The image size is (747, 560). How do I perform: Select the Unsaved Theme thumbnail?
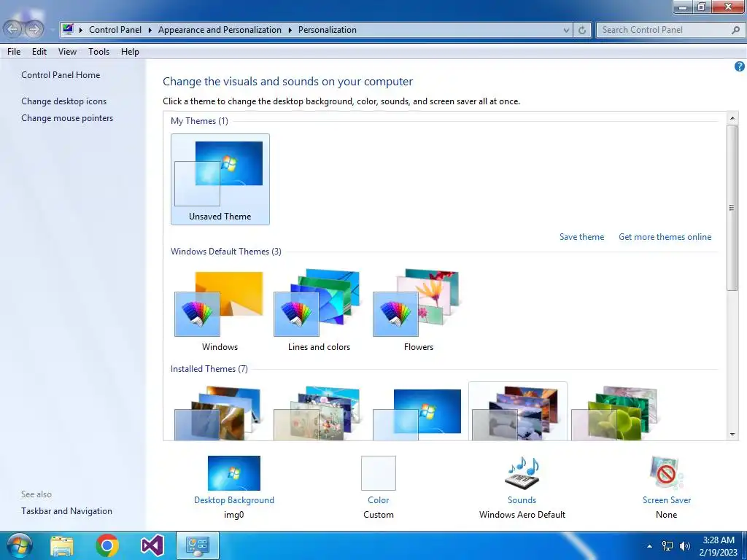220,179
